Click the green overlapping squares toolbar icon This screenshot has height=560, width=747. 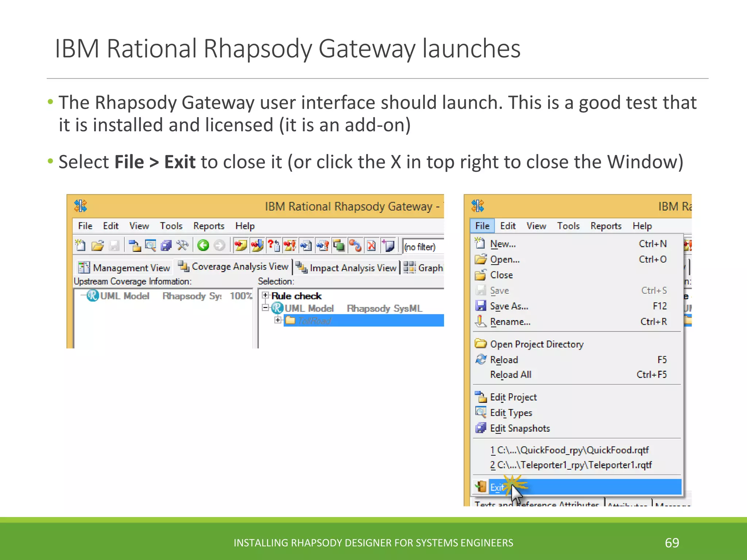[x=339, y=246]
